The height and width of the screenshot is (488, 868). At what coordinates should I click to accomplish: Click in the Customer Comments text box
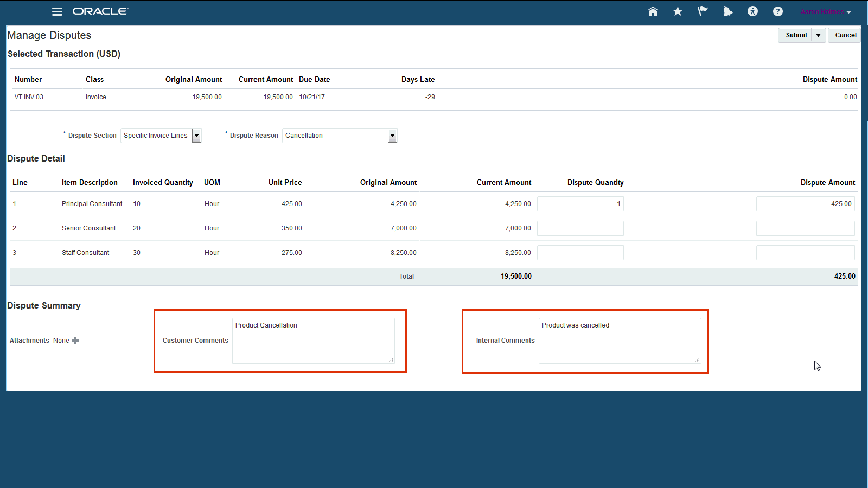tap(313, 341)
